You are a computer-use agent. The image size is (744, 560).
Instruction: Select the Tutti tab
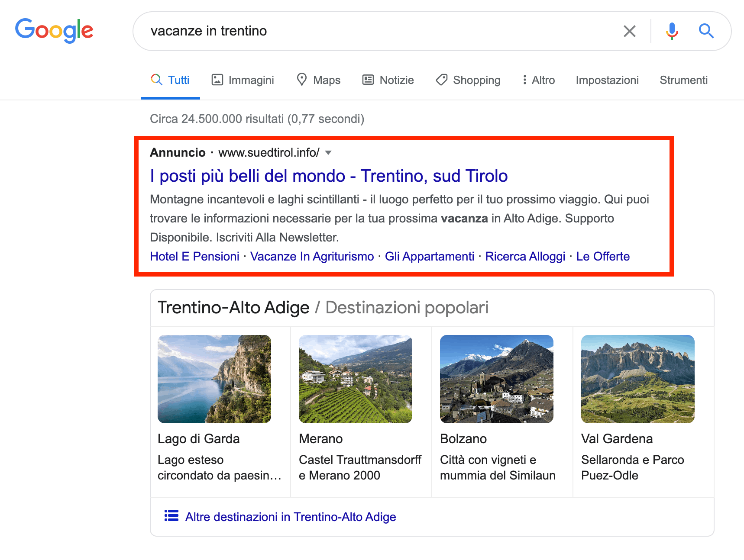pyautogui.click(x=170, y=80)
